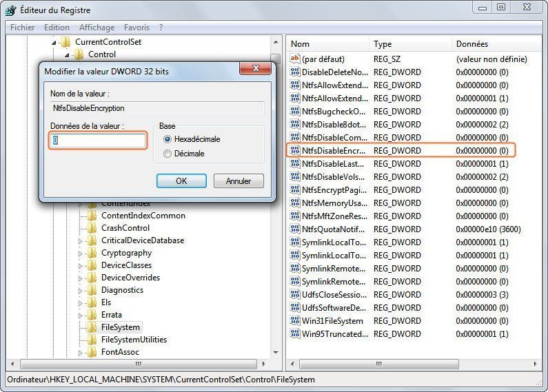Expand the CriticalDeviceDatabase key
Screen dimensions: 548x392
[x=81, y=241]
